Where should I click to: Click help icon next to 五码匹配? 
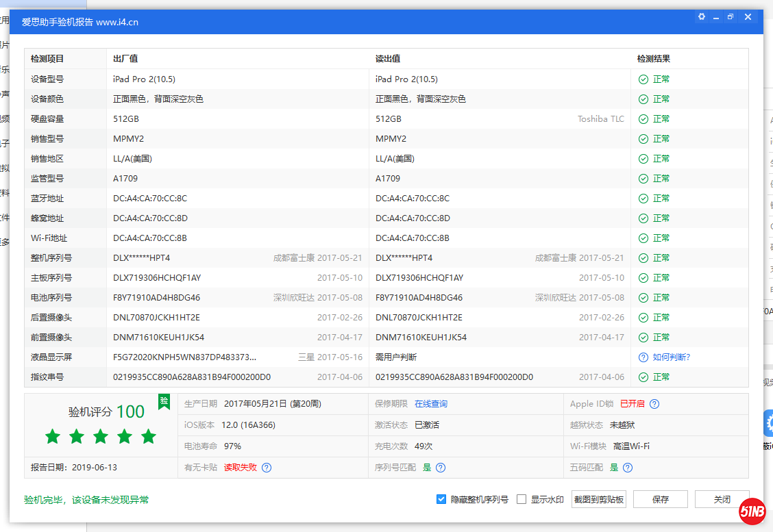point(628,468)
